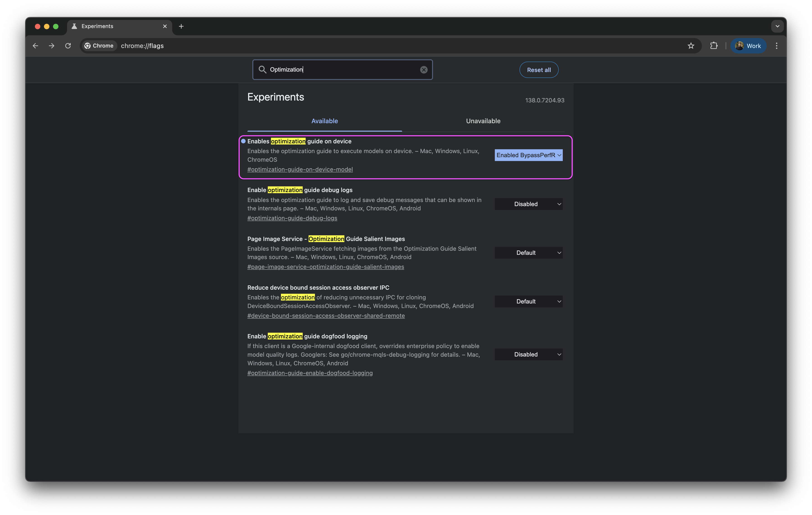812x515 pixels.
Task: Open the tab search chevron
Action: (x=777, y=26)
